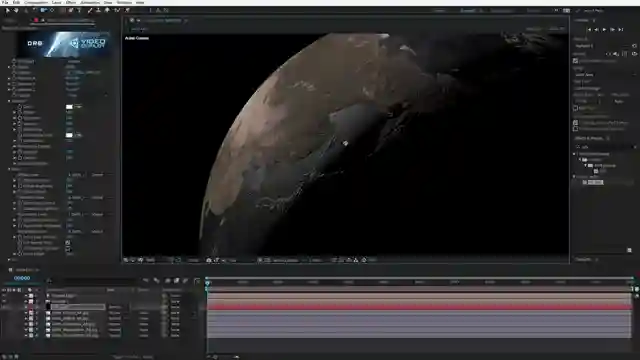Open the Edit menu
Viewport: 640px width, 360px height.
tap(16, 2)
